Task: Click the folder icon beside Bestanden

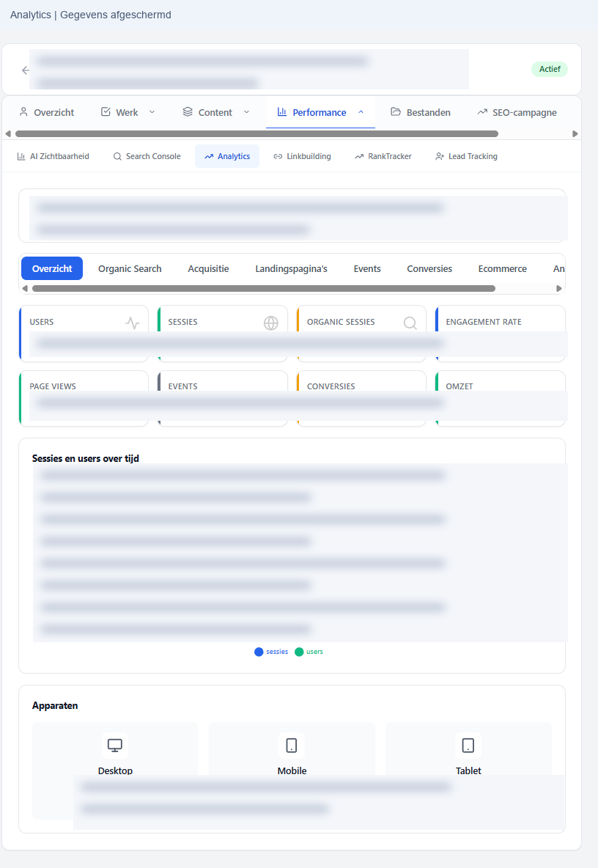Action: click(x=396, y=112)
